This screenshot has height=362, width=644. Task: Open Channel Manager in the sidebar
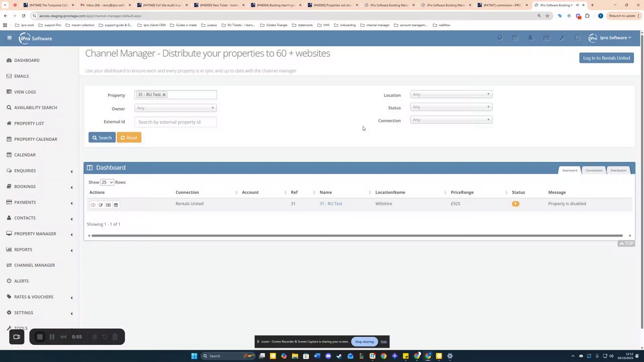tap(34, 265)
